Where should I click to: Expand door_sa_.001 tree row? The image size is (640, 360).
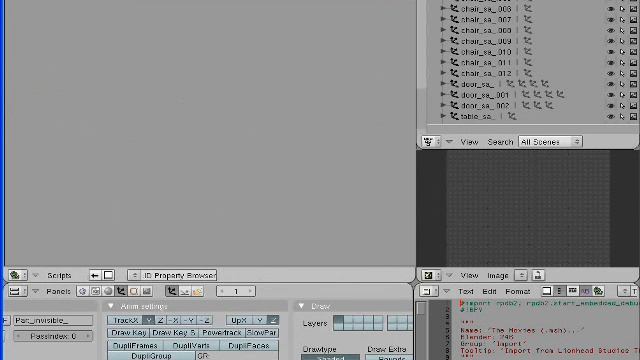click(443, 95)
